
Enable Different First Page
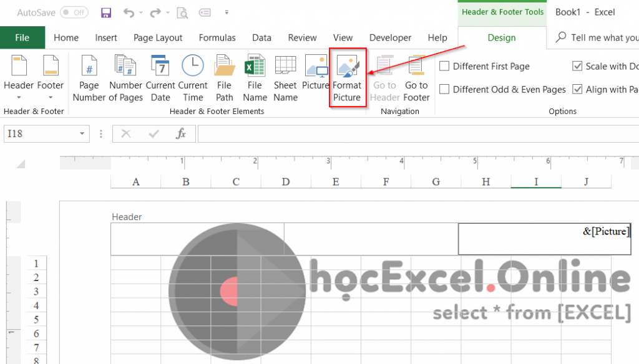point(446,65)
